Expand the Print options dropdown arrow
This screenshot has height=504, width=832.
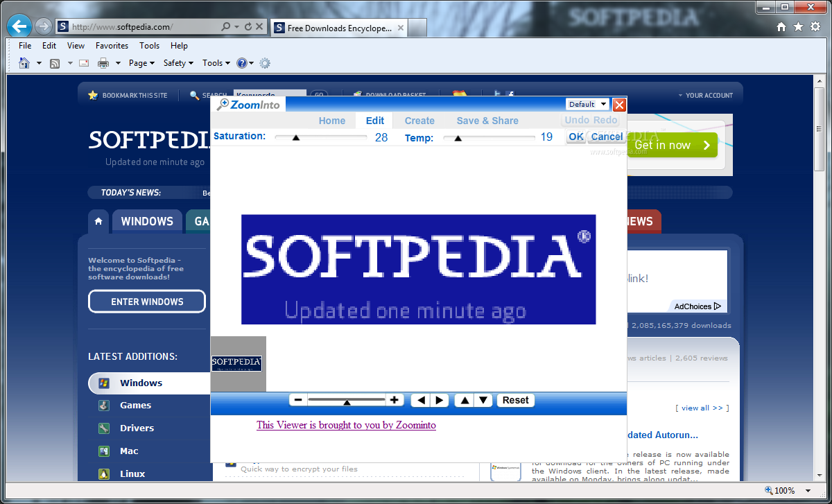tap(118, 63)
